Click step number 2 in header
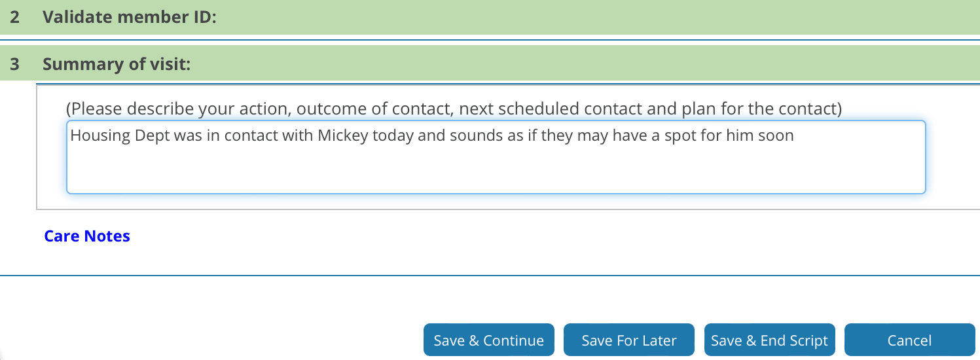The height and width of the screenshot is (360, 980). point(15,17)
